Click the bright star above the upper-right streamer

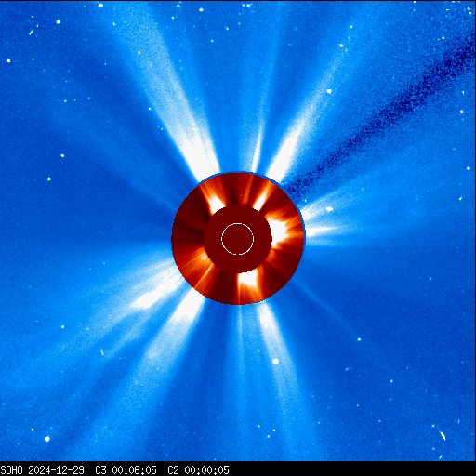[329, 91]
